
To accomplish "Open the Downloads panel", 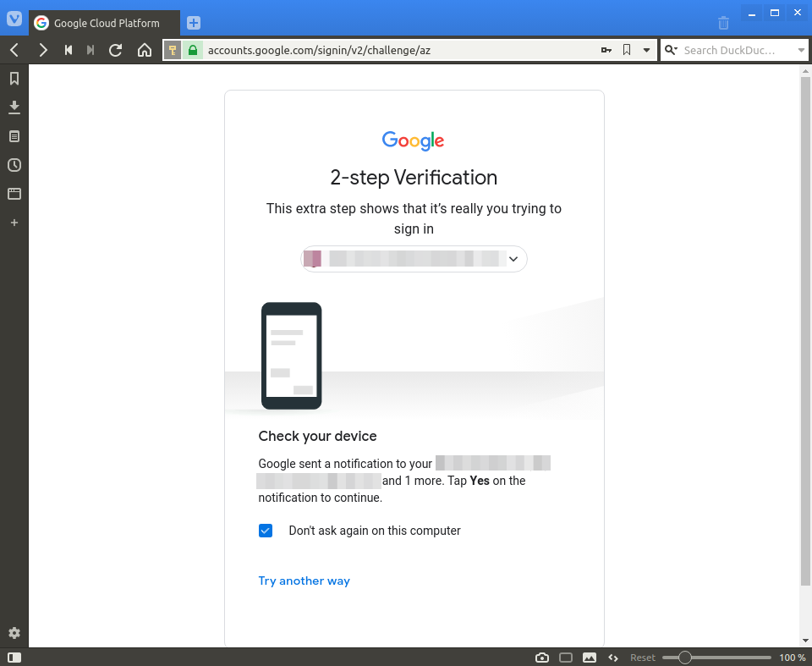I will pyautogui.click(x=14, y=107).
